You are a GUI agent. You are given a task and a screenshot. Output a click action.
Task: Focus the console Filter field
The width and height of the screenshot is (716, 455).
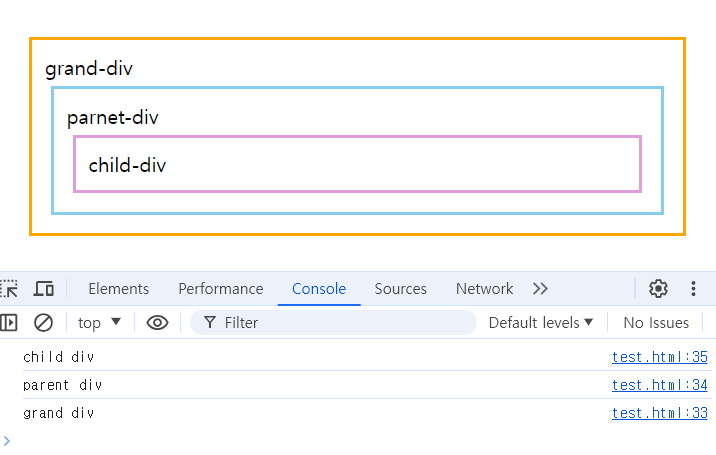tap(333, 323)
